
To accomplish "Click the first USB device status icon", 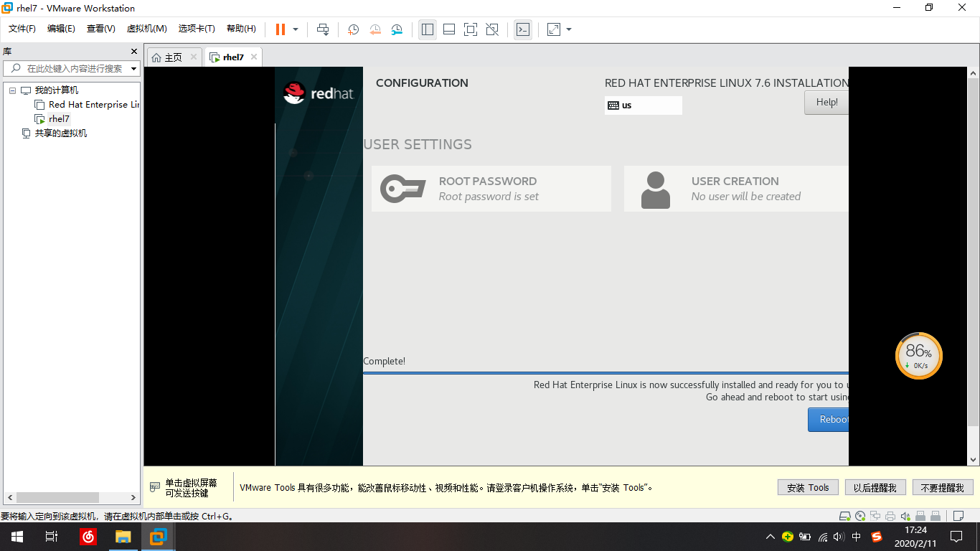I will tap(920, 516).
